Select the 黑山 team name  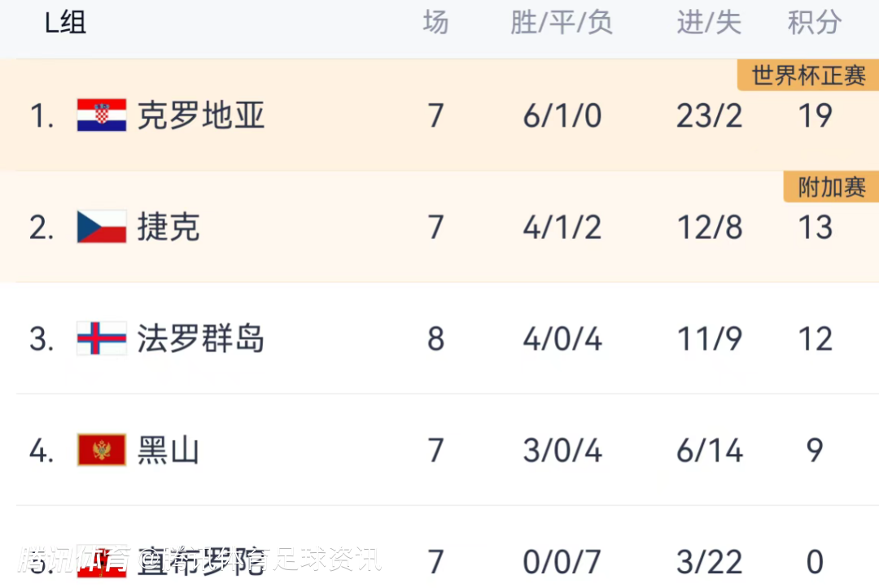tap(168, 450)
